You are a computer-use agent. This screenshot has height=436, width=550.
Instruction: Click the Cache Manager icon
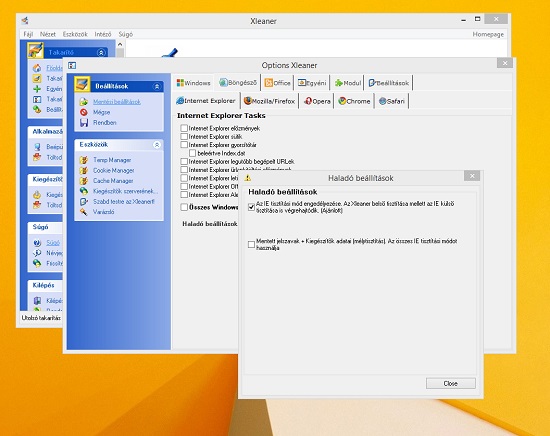(x=83, y=181)
